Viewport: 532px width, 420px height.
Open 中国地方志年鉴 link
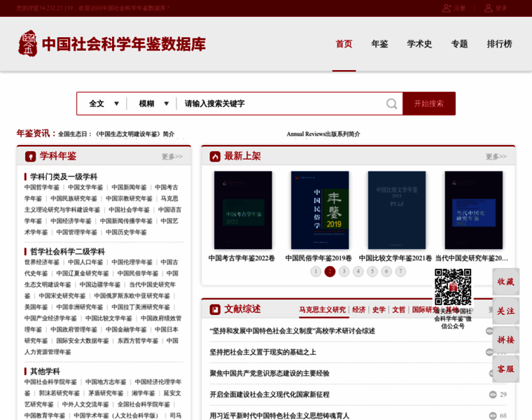click(x=106, y=382)
